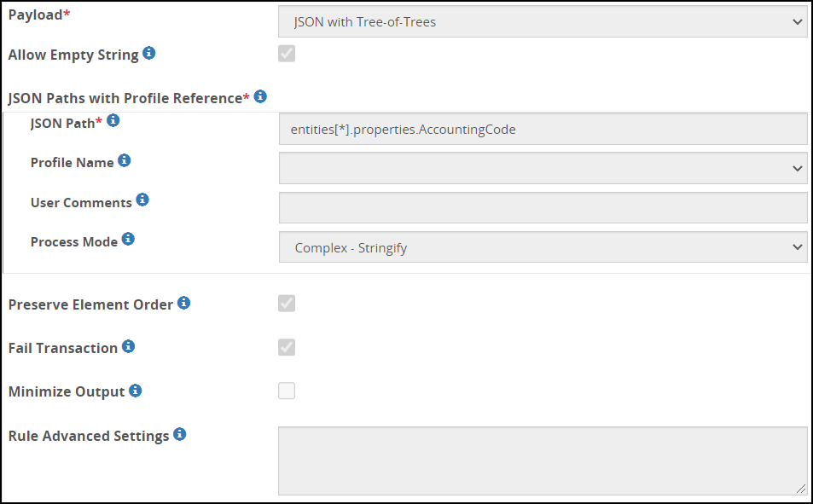Click info icon beside Minimize Output
Image resolution: width=813 pixels, height=504 pixels.
pyautogui.click(x=135, y=391)
